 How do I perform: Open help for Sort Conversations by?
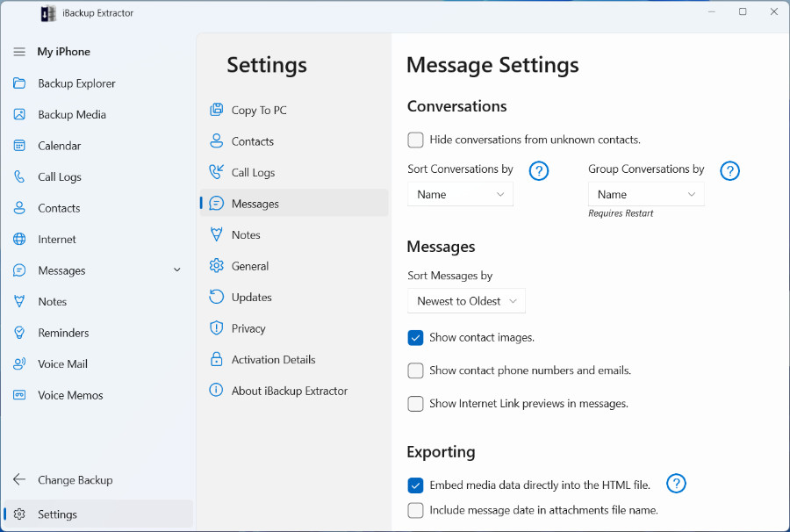(x=539, y=171)
